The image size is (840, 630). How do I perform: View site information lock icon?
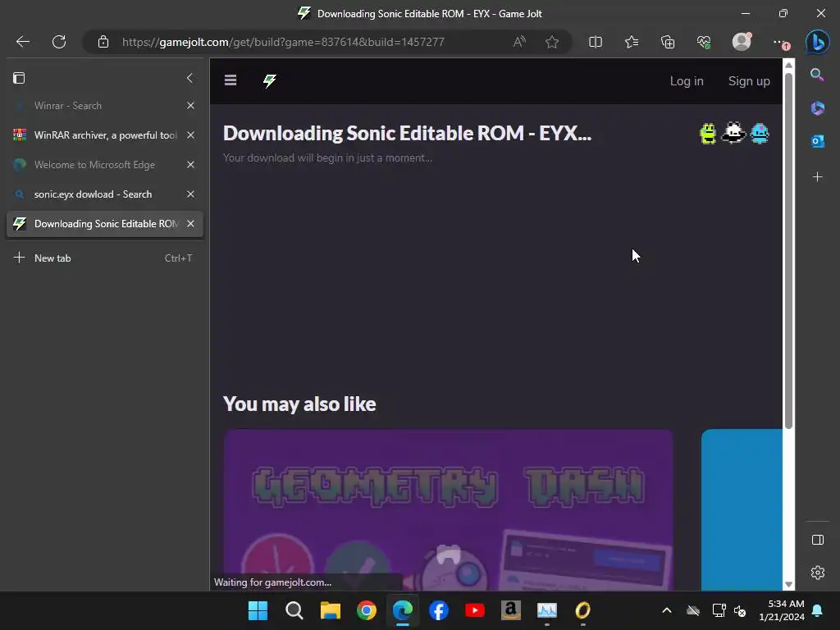[103, 42]
